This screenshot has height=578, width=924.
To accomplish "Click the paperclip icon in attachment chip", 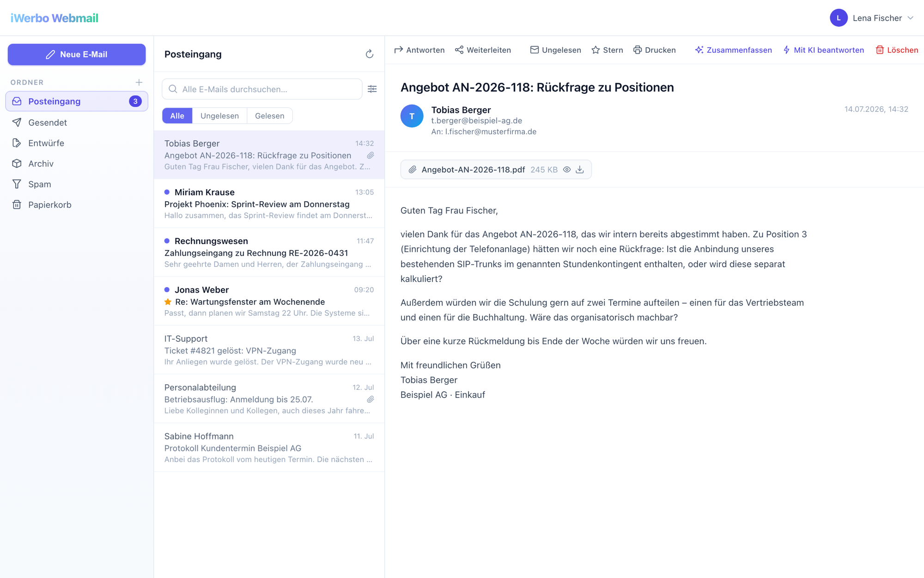I will click(x=412, y=170).
